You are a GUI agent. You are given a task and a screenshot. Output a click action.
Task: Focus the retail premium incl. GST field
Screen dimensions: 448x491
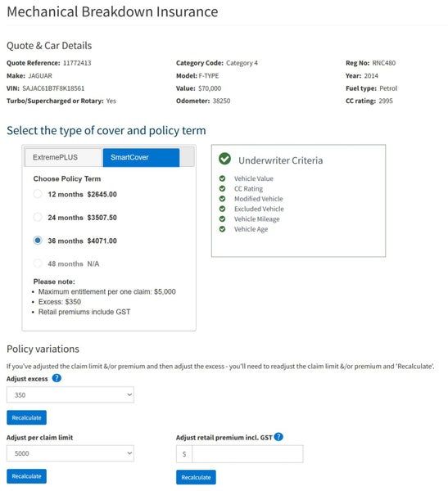[x=247, y=453]
